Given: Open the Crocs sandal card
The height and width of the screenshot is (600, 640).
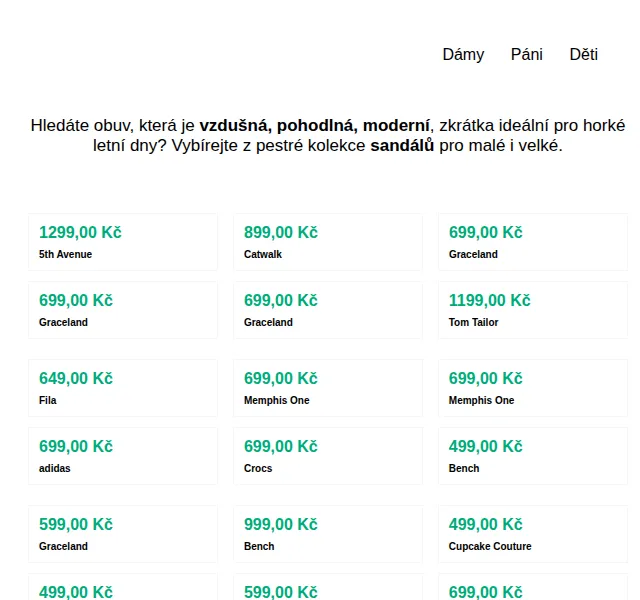Looking at the screenshot, I should coord(328,456).
